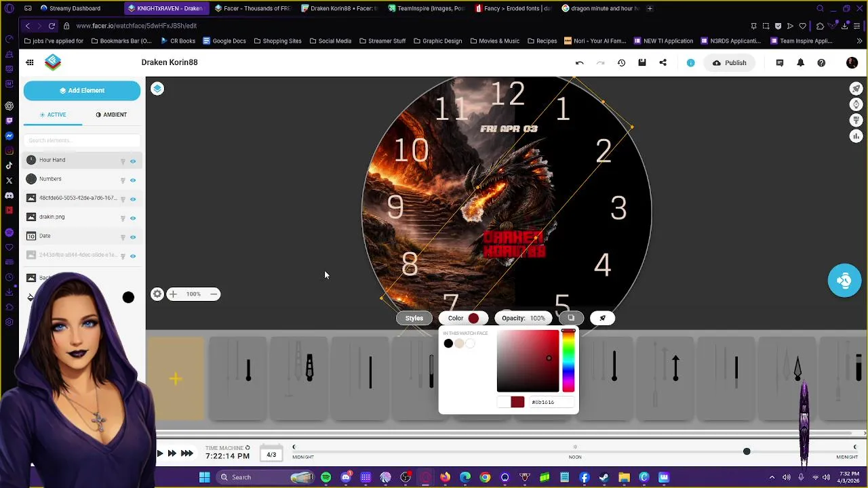Select the paint roller icon in right sidebar
Viewport: 868px width, 488px height.
856,121
